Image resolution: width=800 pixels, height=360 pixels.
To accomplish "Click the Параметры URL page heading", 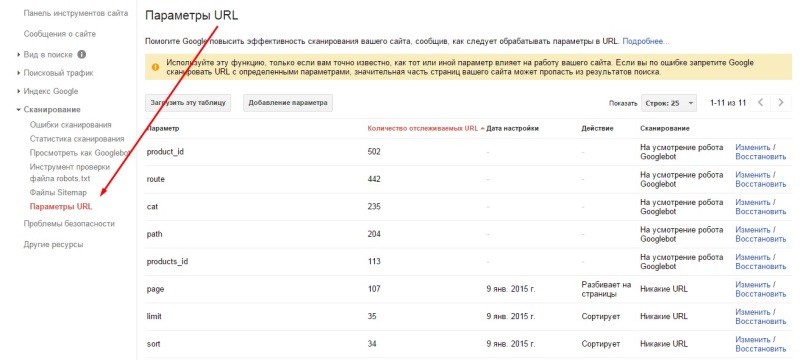I will tap(192, 15).
